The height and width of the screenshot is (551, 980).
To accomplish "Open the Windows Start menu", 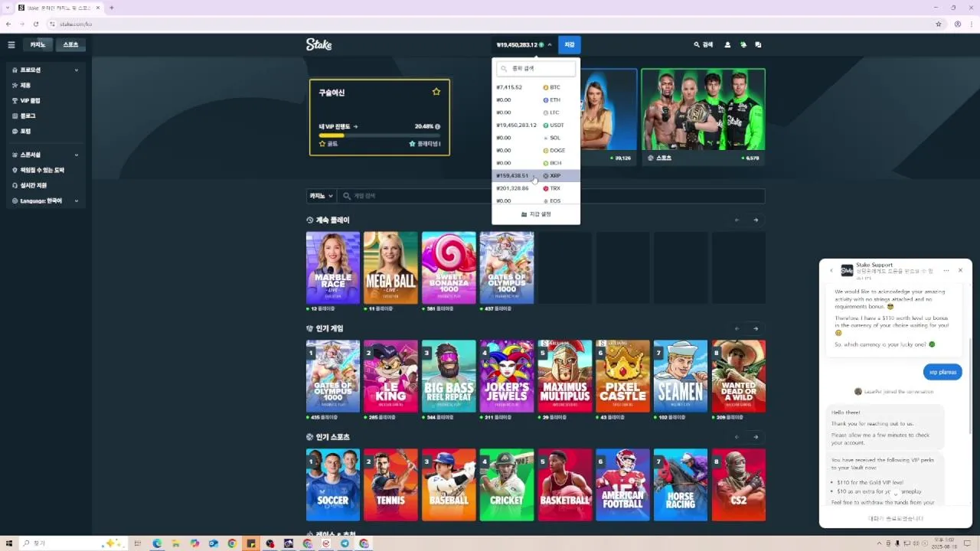I will (11, 543).
